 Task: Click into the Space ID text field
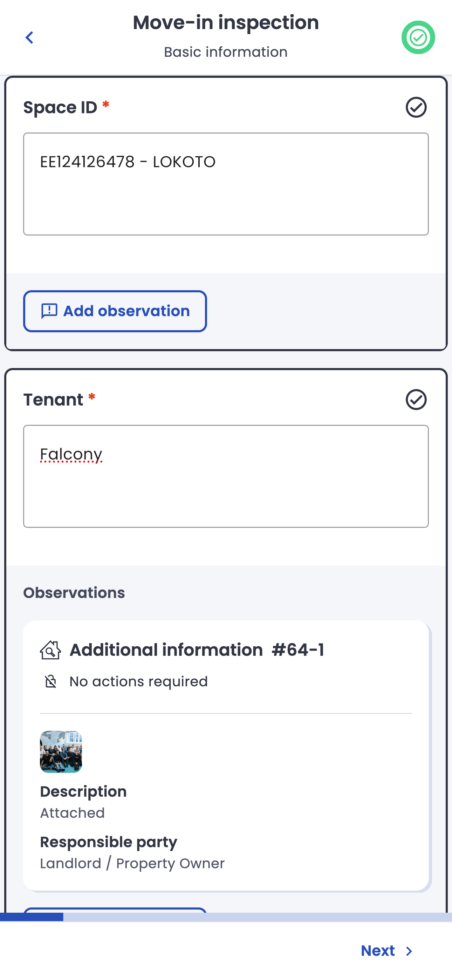[226, 184]
